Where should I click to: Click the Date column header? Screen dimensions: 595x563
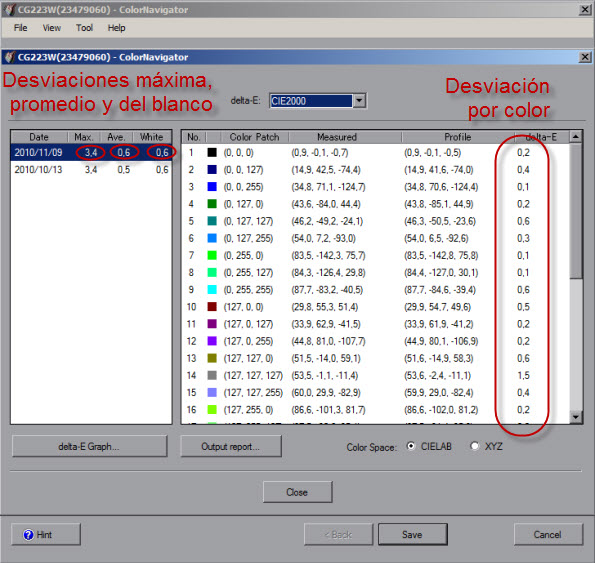pyautogui.click(x=39, y=137)
